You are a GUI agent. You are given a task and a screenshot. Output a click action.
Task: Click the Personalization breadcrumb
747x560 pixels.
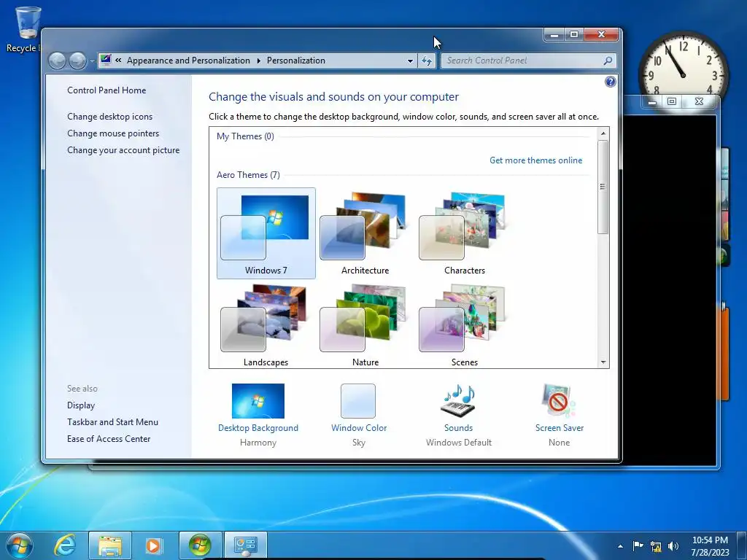(x=296, y=61)
